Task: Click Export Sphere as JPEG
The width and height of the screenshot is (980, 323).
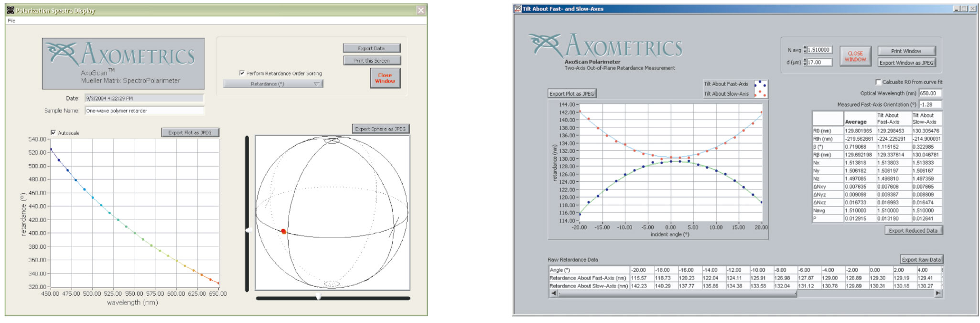Action: point(380,129)
